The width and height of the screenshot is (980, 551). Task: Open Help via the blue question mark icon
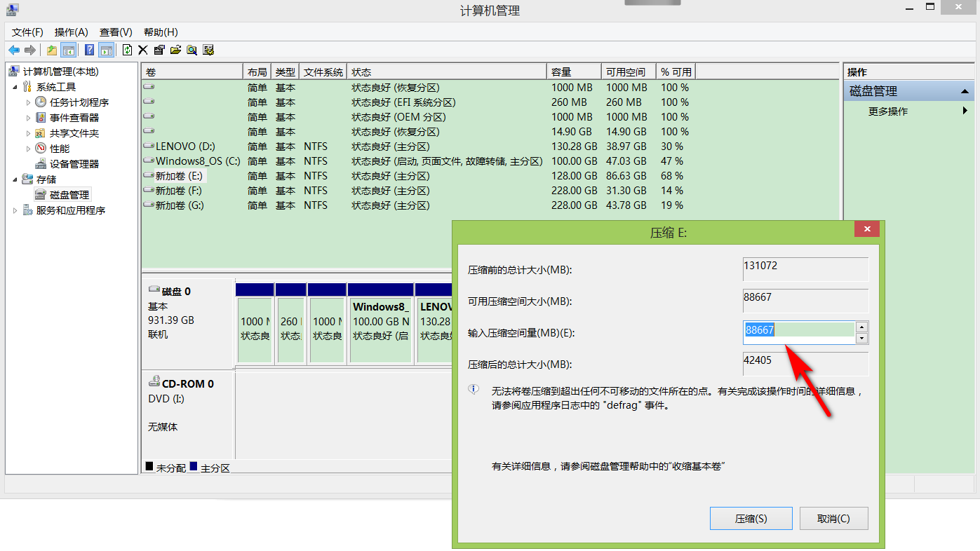(90, 50)
